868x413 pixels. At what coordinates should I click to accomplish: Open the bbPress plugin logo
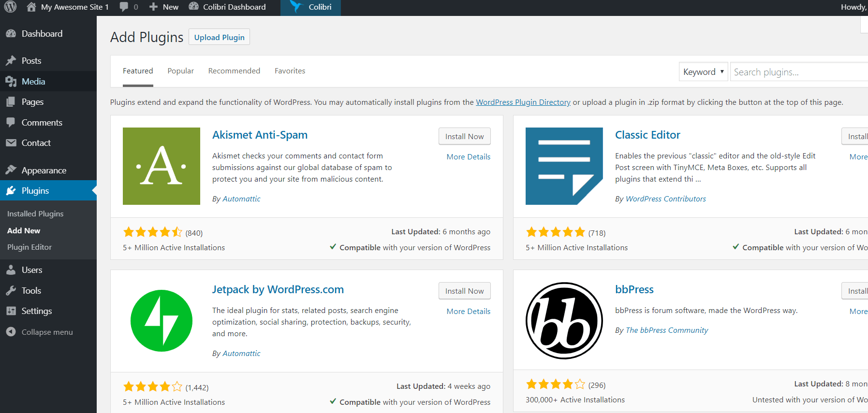point(564,321)
